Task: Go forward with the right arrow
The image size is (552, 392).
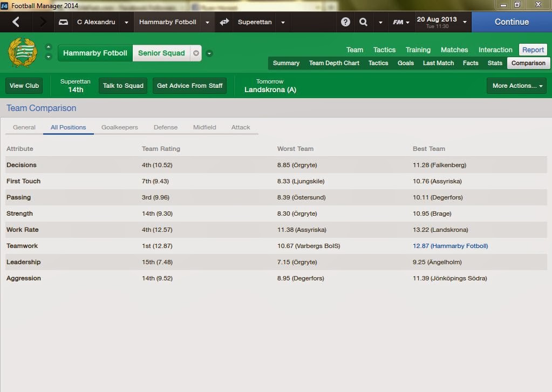Action: tap(43, 22)
